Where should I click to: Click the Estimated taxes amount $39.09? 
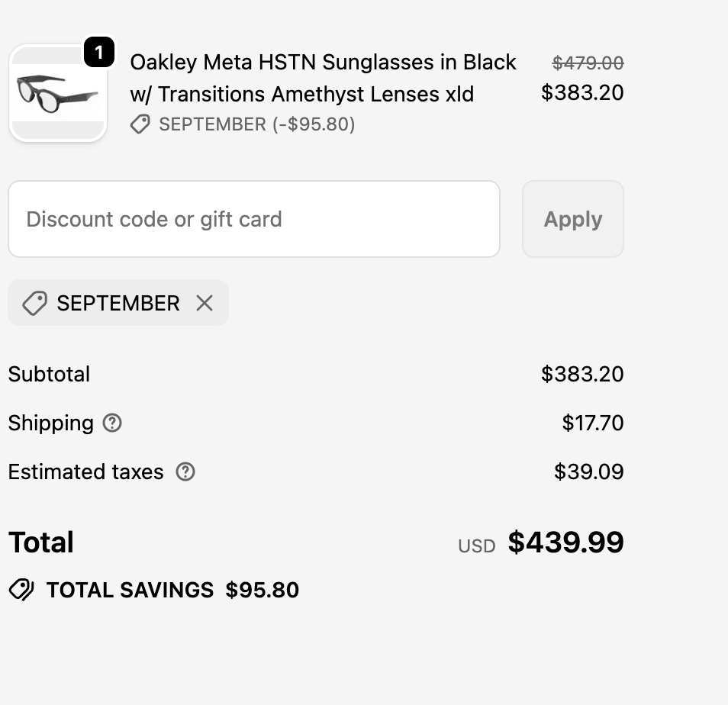tap(588, 472)
